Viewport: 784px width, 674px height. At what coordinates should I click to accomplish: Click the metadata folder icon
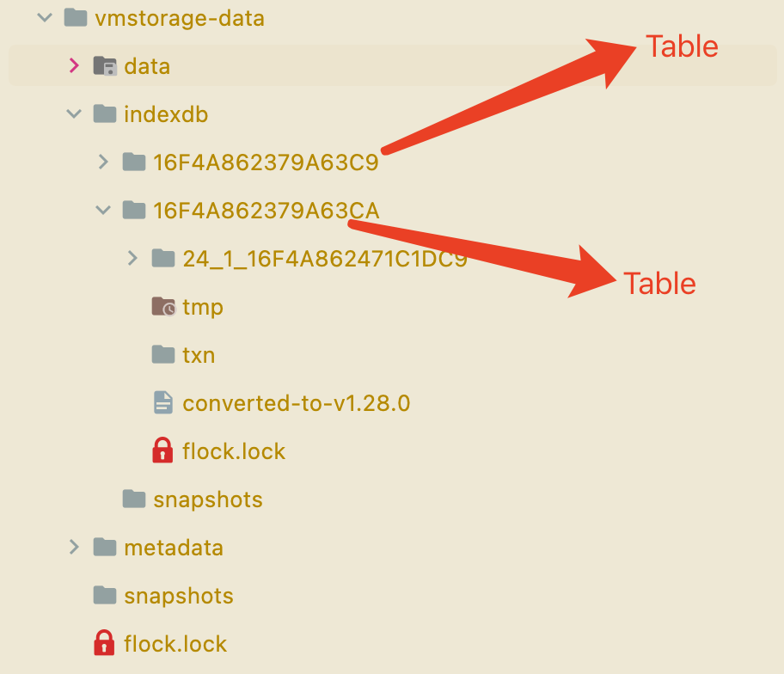tap(105, 547)
